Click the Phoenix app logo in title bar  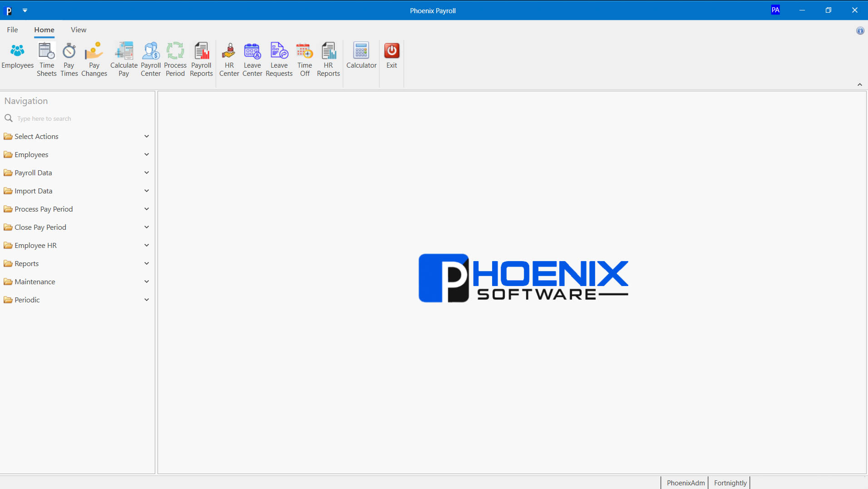9,10
